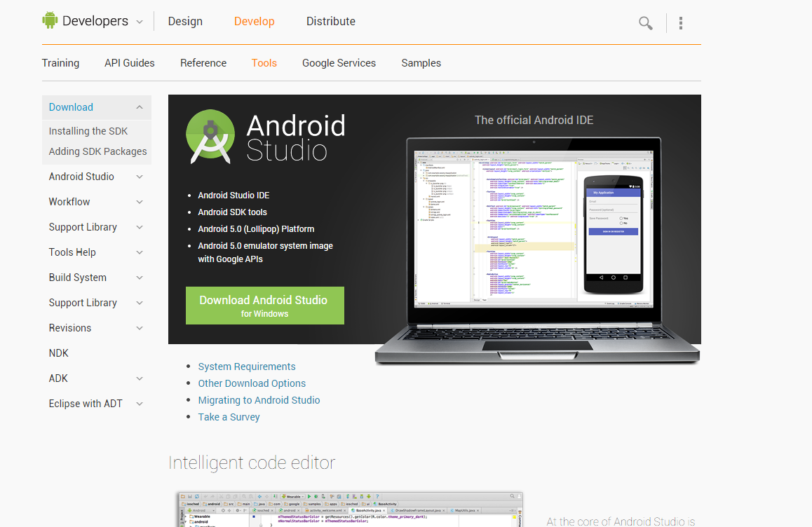Open the ADK sidebar item

pos(58,378)
